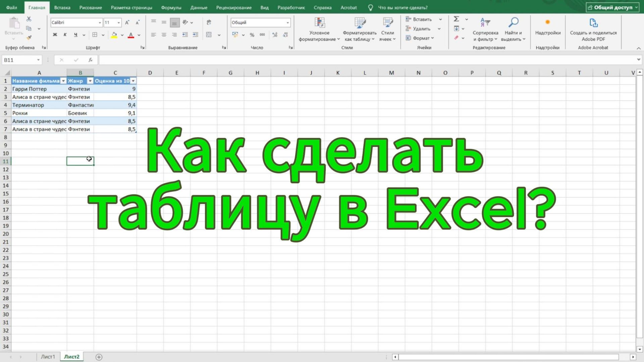Click the Формат cells button
Screen dimensions: 644x362
click(420, 38)
